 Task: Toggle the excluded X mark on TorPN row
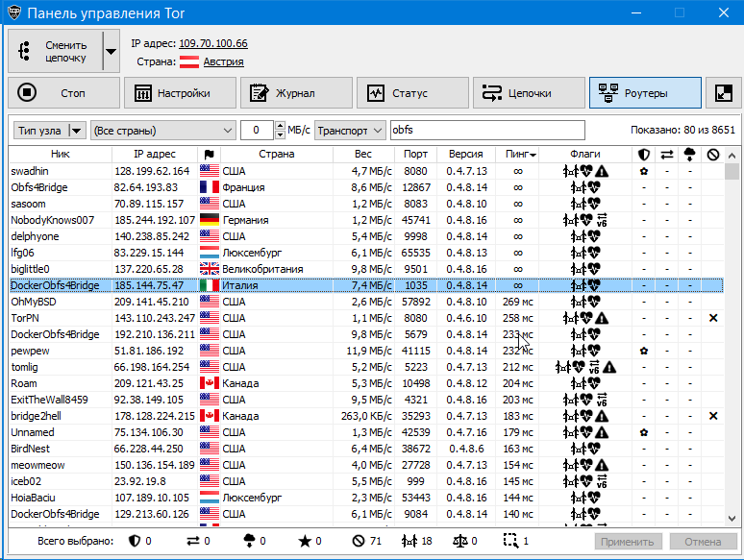click(713, 318)
